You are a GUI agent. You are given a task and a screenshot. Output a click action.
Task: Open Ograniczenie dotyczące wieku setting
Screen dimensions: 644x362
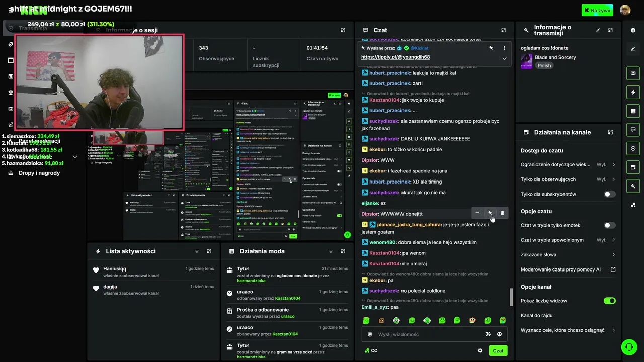(x=568, y=164)
